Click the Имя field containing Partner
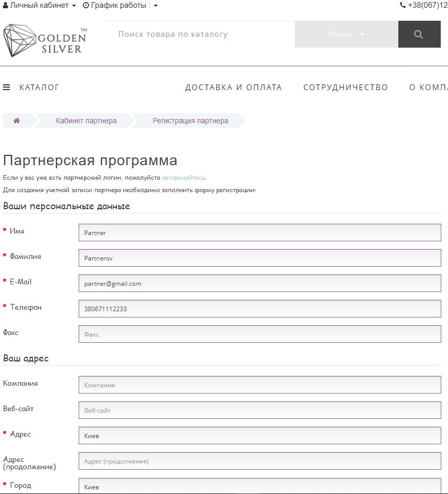This screenshot has width=448, height=494. coord(260,233)
